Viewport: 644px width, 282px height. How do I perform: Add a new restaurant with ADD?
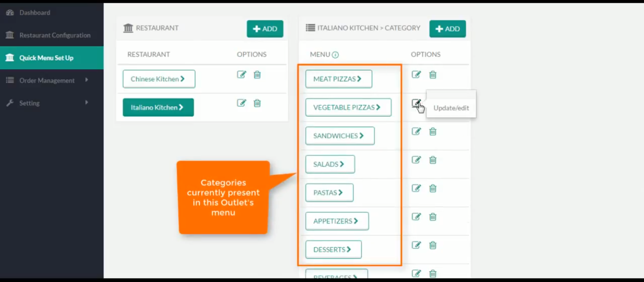pyautogui.click(x=265, y=29)
